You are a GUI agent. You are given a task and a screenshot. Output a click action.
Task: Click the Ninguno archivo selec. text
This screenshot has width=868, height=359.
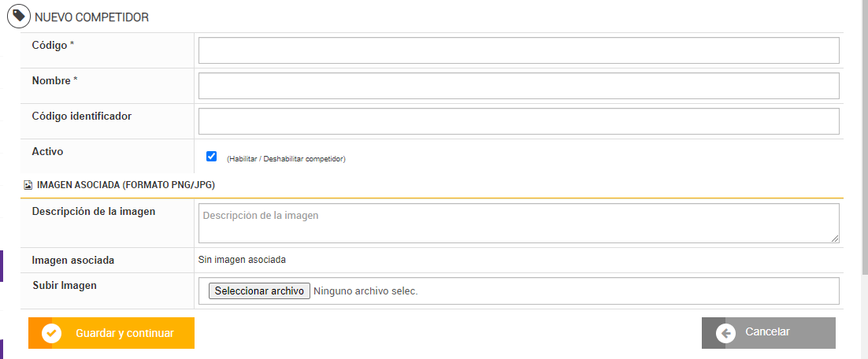365,291
